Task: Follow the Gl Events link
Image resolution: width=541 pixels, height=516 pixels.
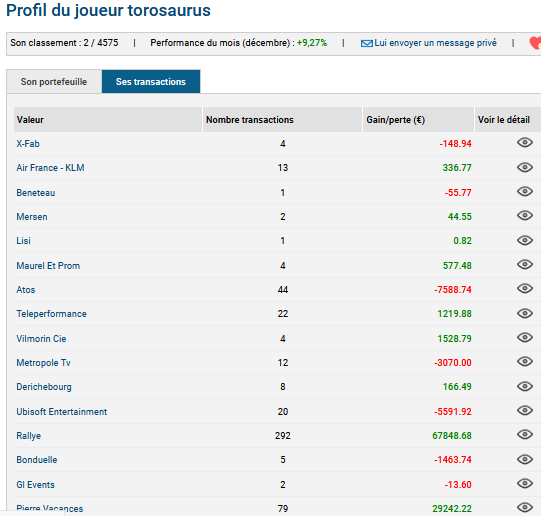Action: 35,485
